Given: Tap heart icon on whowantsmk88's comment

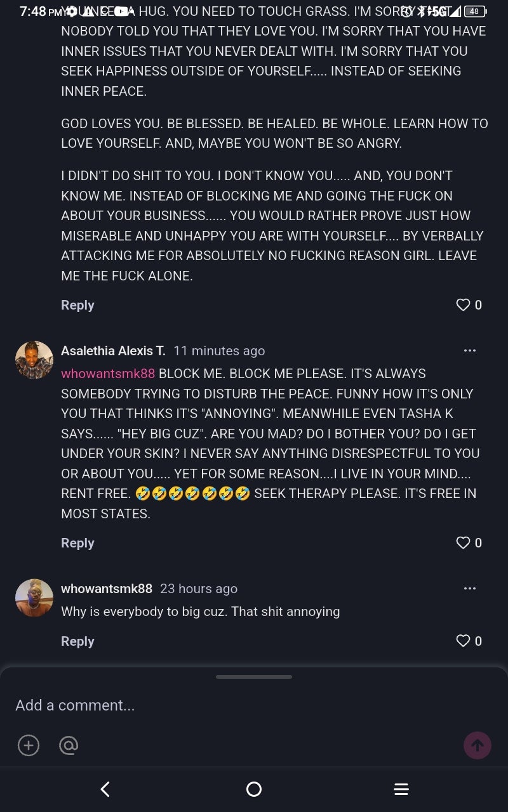Looking at the screenshot, I should point(463,641).
